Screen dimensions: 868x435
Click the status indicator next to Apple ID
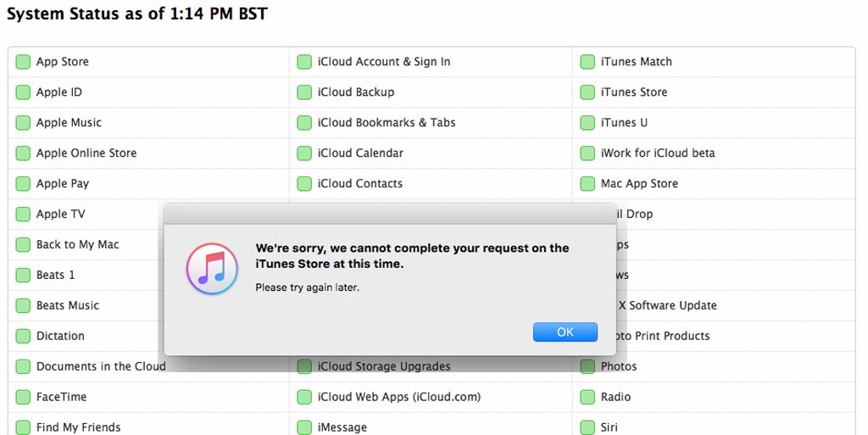[23, 92]
